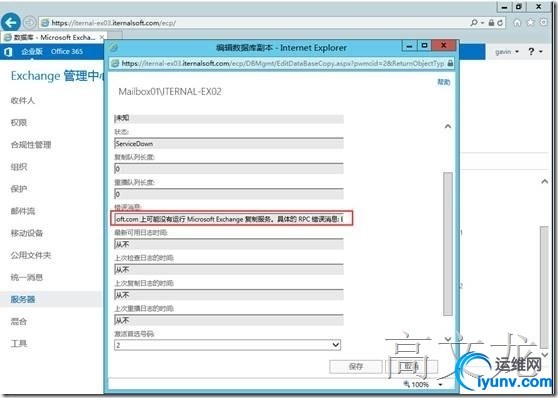Click the popup vertical scrollbar thumb
Image resolution: width=558 pixels, height=398 pixels.
(448, 244)
